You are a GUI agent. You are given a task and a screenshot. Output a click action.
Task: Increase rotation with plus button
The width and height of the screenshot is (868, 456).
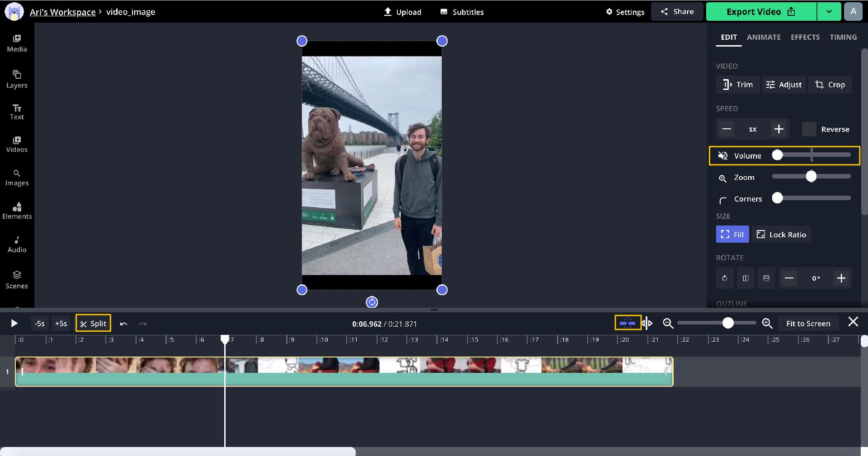click(x=841, y=278)
